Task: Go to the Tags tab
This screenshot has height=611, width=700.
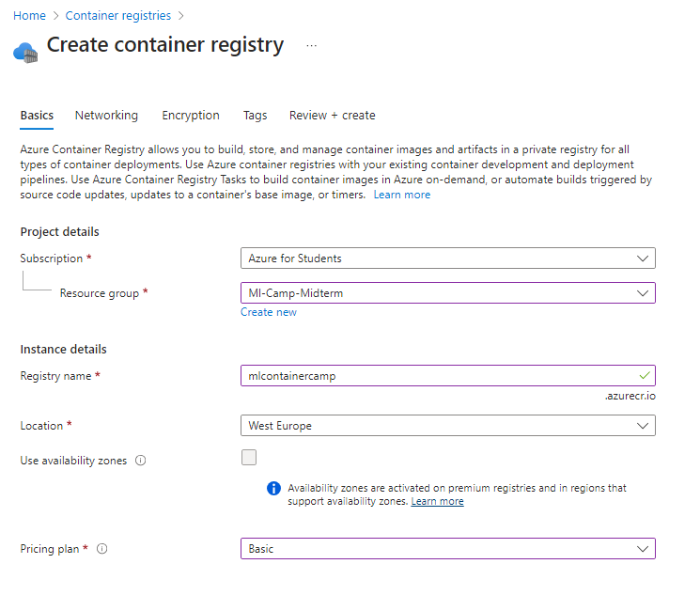Action: click(255, 116)
